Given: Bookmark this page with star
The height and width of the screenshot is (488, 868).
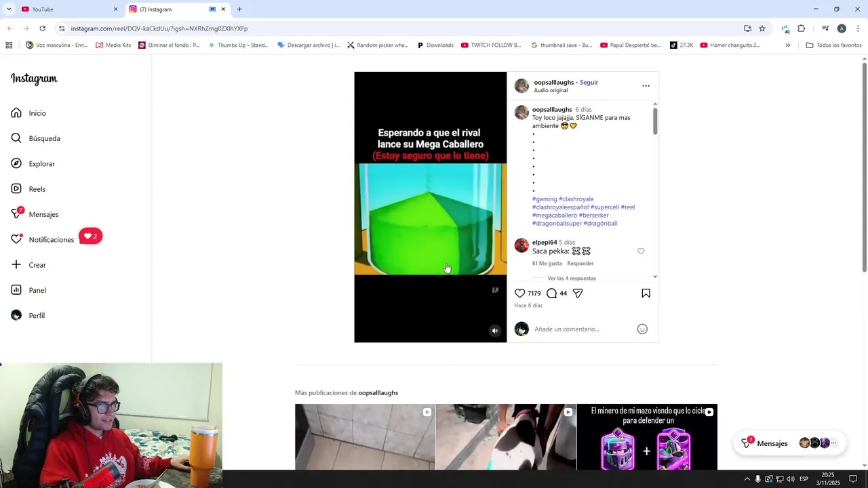Looking at the screenshot, I should point(762,28).
